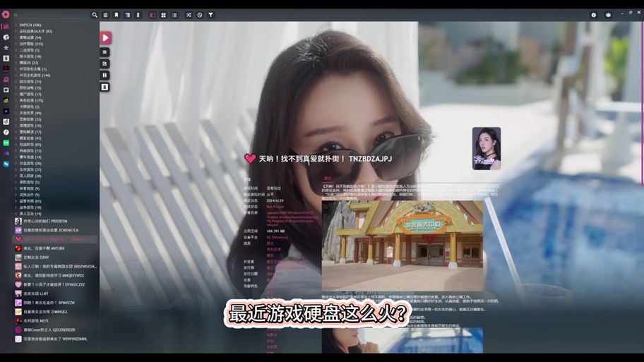Select the library icon in left sidebar
This screenshot has width=644, height=362.
[x=6, y=27]
